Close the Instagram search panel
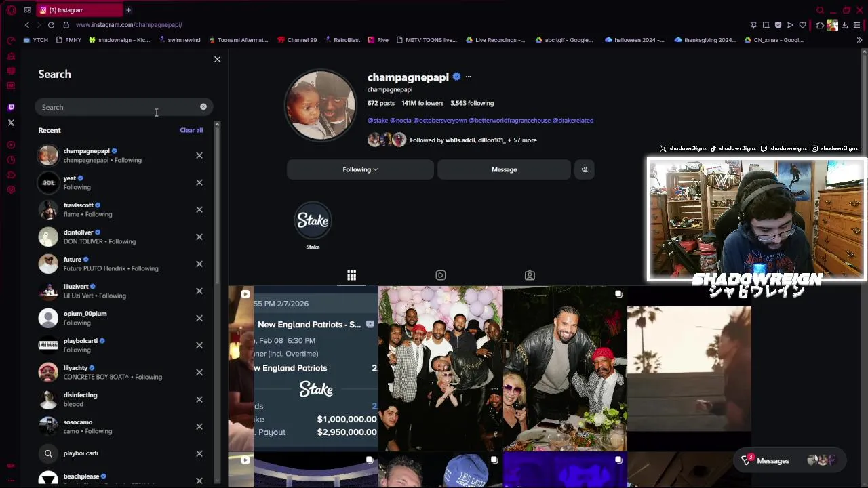This screenshot has width=868, height=488. 217,60
